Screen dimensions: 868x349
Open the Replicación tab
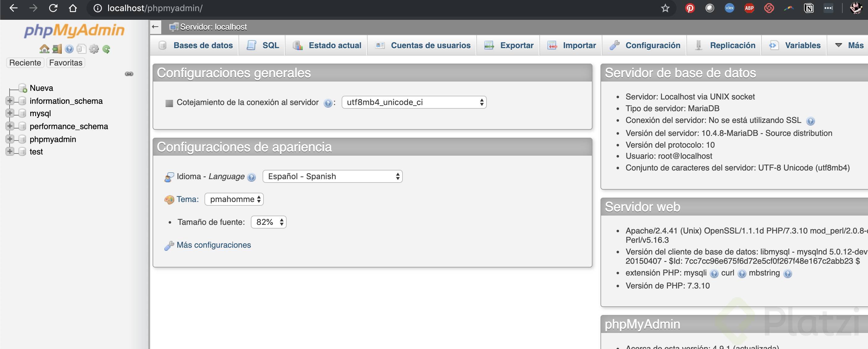pyautogui.click(x=724, y=45)
